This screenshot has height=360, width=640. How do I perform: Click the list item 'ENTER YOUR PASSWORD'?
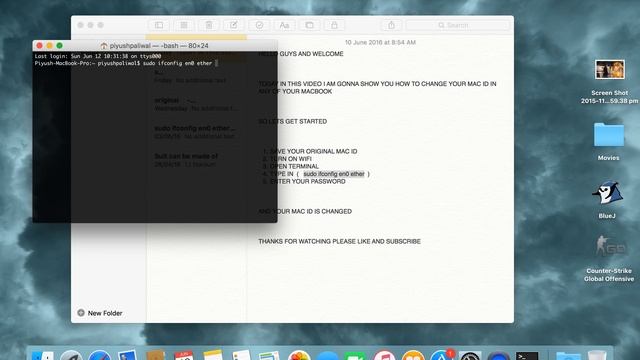(x=308, y=182)
